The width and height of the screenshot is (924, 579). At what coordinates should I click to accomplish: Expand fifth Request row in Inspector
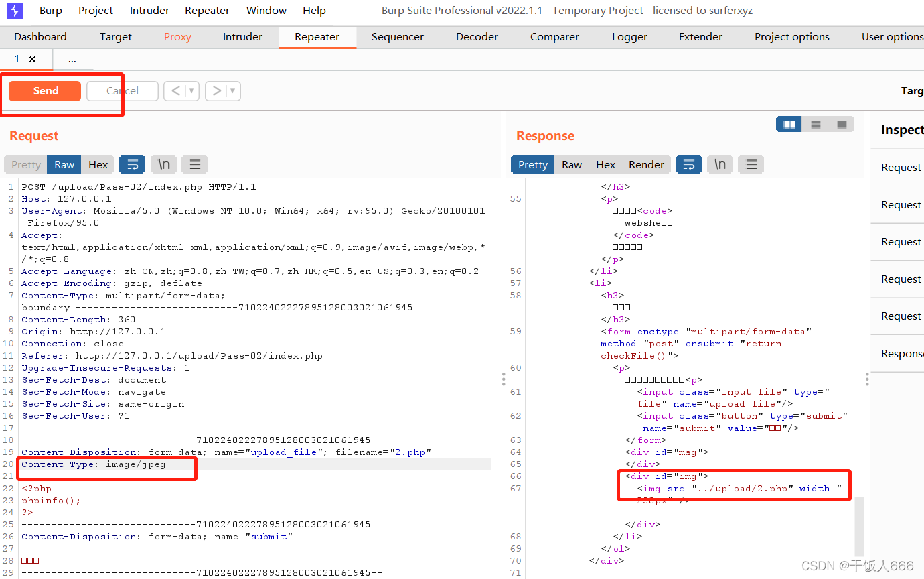[x=898, y=316]
